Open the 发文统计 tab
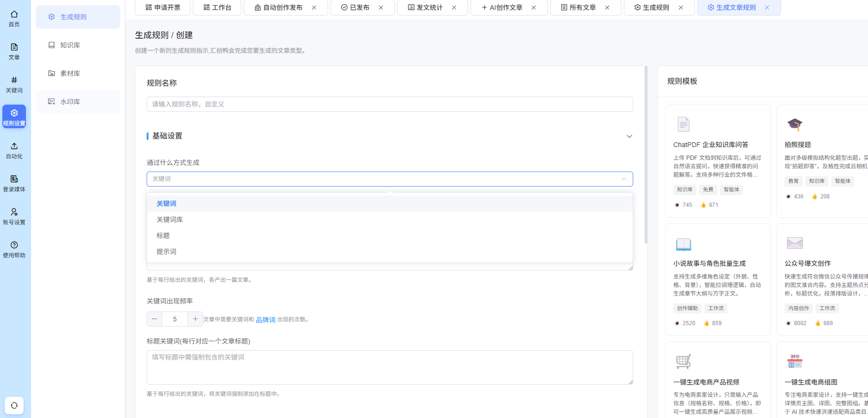This screenshot has width=868, height=418. pyautogui.click(x=425, y=8)
